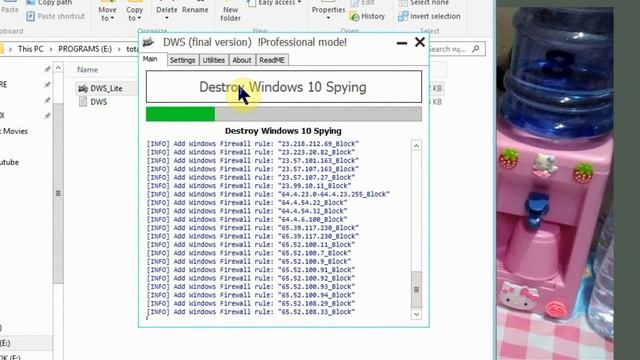Click Paste shortcut in Explorer ribbon
The width and height of the screenshot is (640, 360).
[x=56, y=16]
